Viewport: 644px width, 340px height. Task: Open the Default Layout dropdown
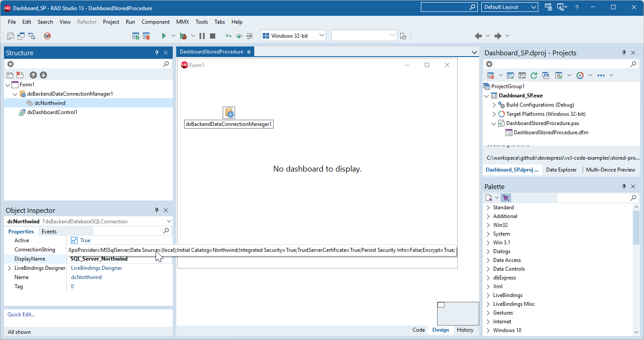510,7
